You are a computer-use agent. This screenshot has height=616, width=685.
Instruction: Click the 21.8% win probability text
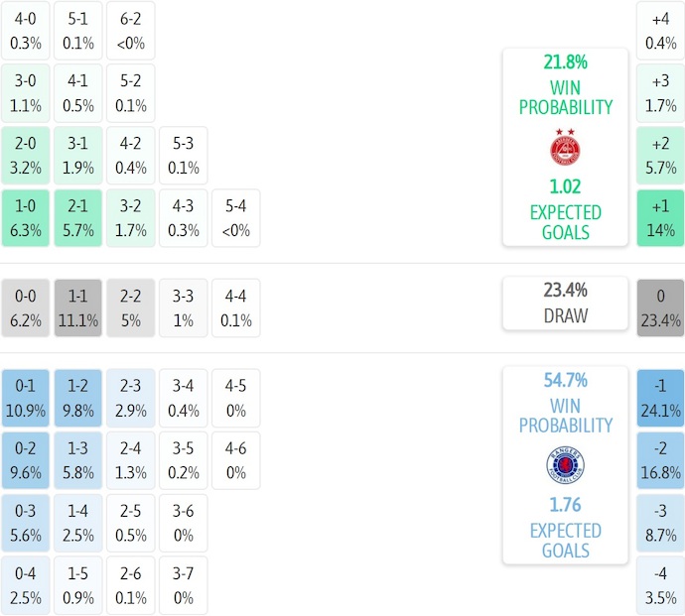565,62
